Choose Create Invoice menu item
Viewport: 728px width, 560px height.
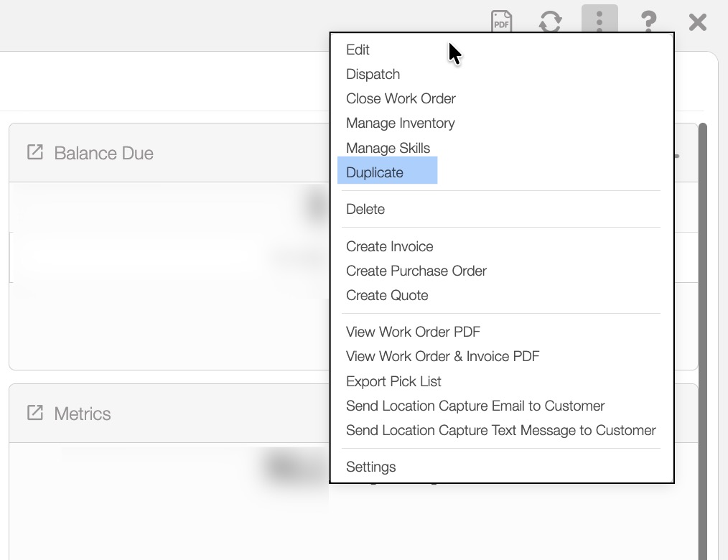point(389,246)
